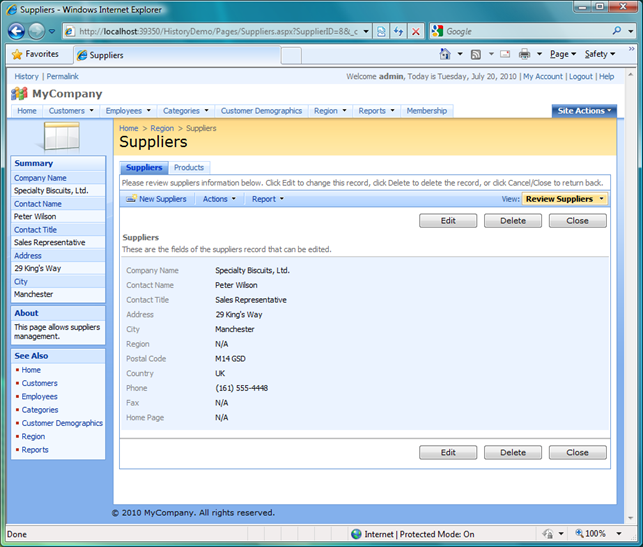Open the zoom level 100% dropdown
This screenshot has width=643, height=547.
pos(619,533)
